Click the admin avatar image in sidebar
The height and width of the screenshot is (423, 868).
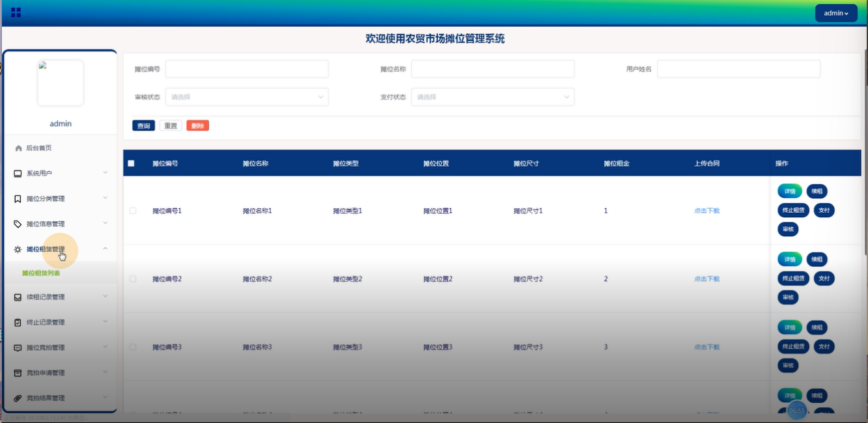coord(61,83)
